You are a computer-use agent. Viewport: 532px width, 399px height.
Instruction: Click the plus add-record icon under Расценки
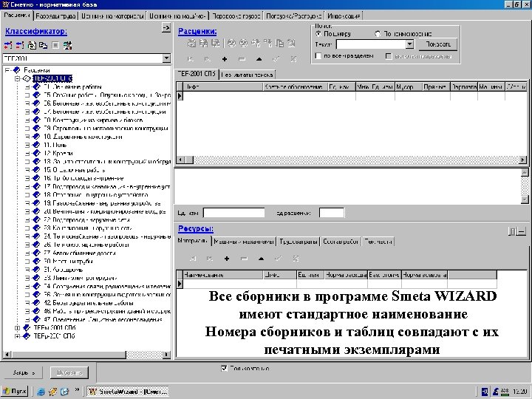coord(225,59)
